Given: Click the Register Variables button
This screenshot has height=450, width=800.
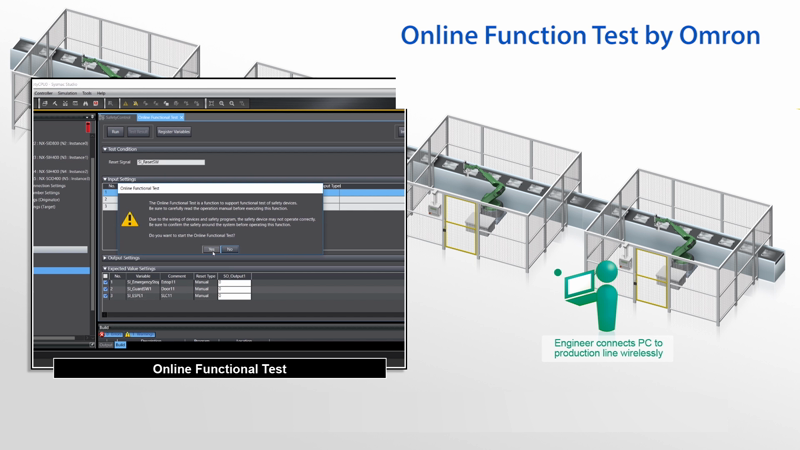Looking at the screenshot, I should coord(173,132).
